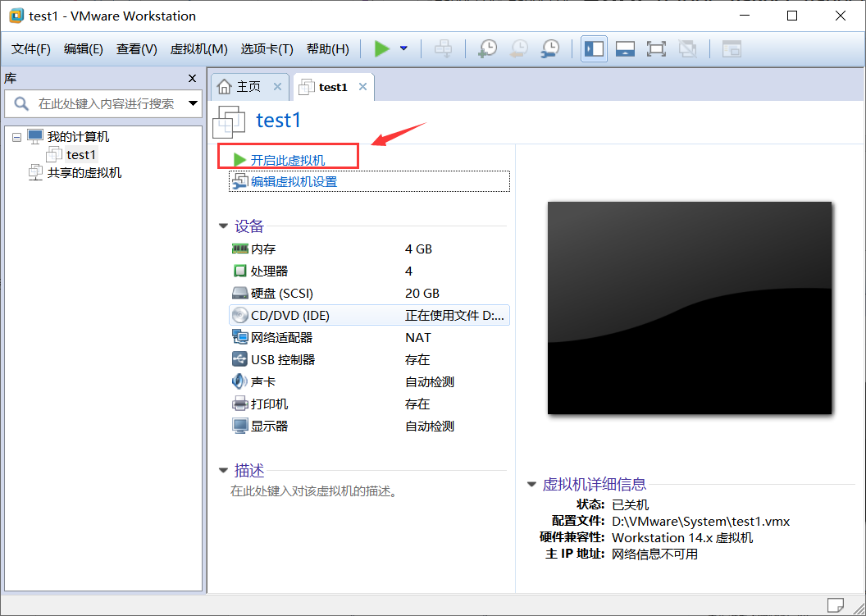Collapse the 虚拟机详细信息 section

tap(532, 485)
